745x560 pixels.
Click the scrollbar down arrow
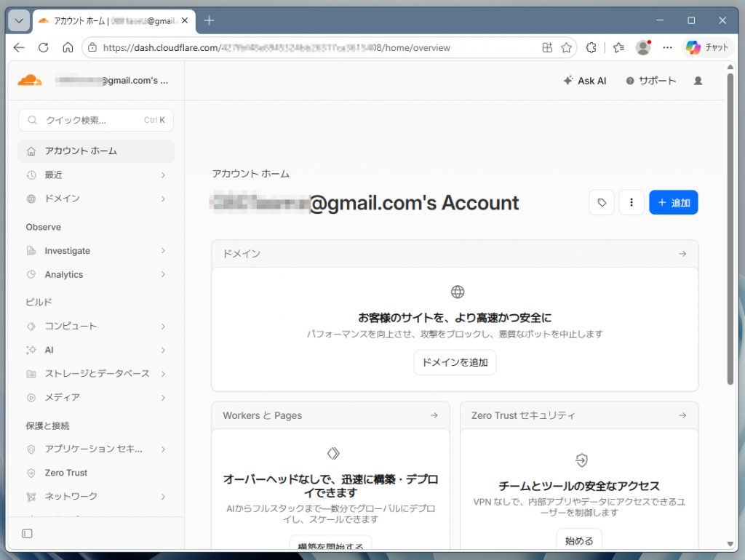730,544
